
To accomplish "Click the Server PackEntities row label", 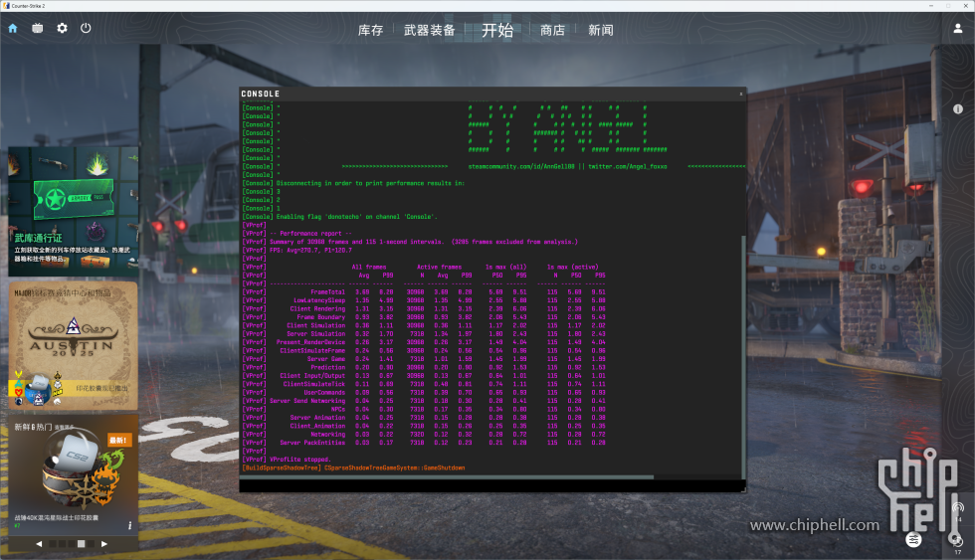I will [312, 443].
